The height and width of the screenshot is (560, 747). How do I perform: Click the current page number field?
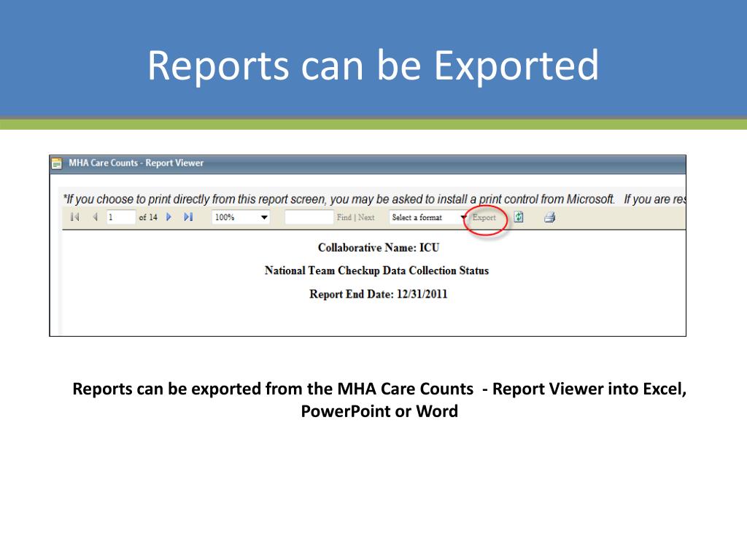tap(120, 217)
